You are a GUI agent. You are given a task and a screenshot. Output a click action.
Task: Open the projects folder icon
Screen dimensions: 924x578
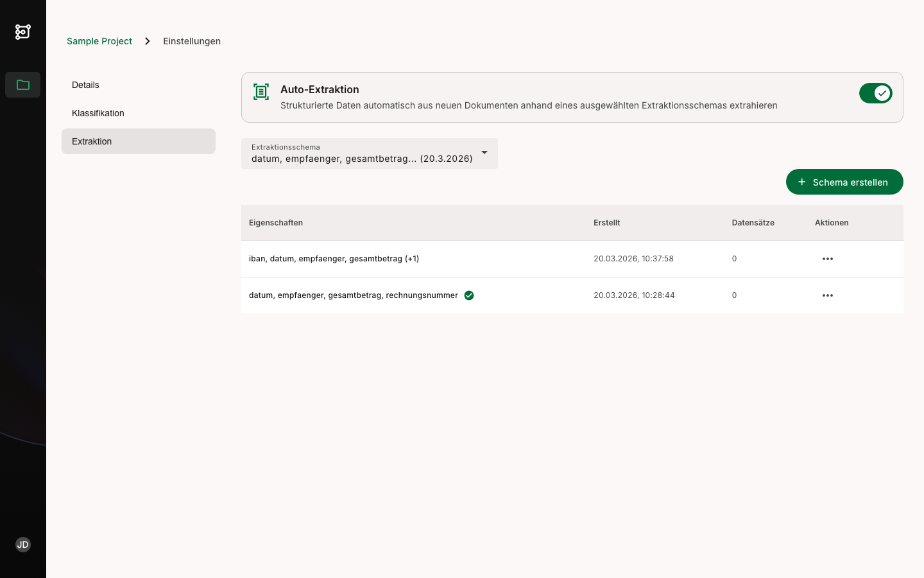pos(23,85)
